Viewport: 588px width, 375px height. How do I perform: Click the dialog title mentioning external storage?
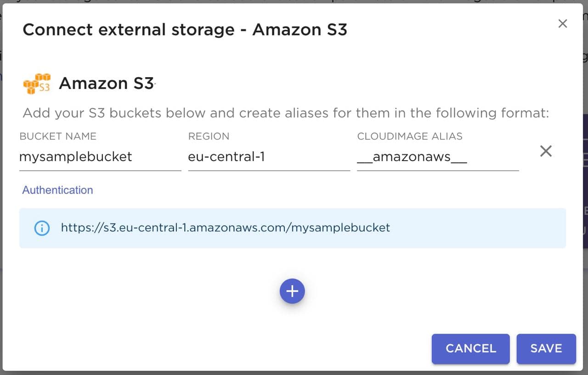pos(185,30)
